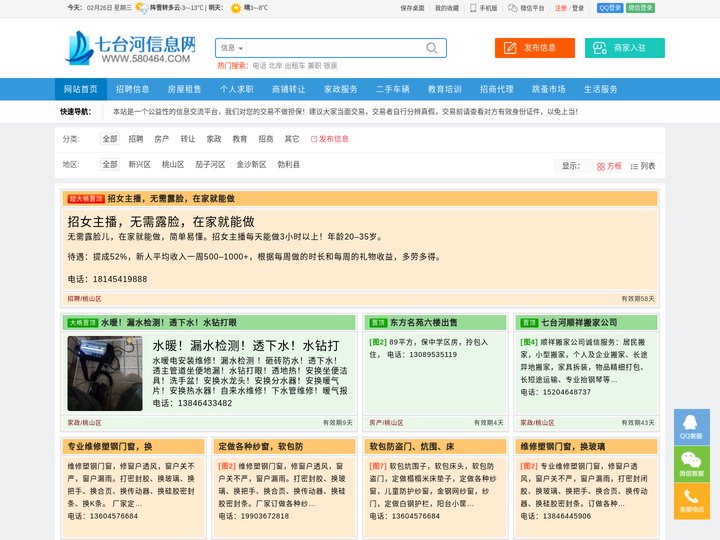This screenshot has width=720, height=540.
Task: Click the 客服电话 floating phone icon
Action: tap(692, 501)
